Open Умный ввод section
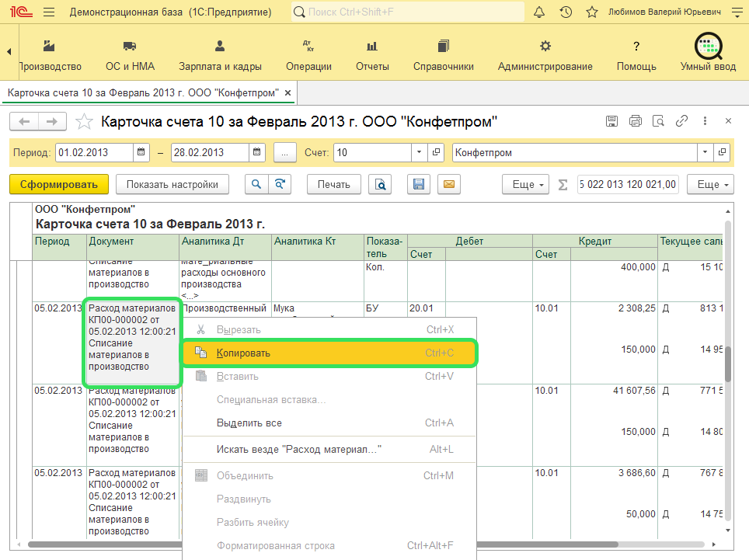 pos(708,53)
